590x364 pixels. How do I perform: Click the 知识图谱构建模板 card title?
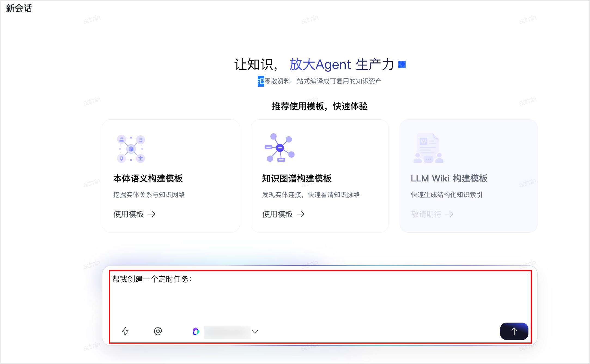pos(297,178)
